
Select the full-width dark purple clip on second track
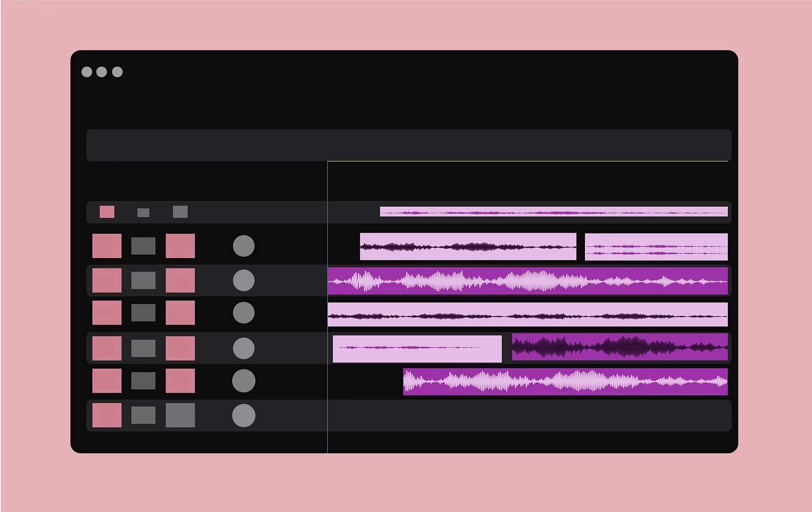tap(527, 281)
